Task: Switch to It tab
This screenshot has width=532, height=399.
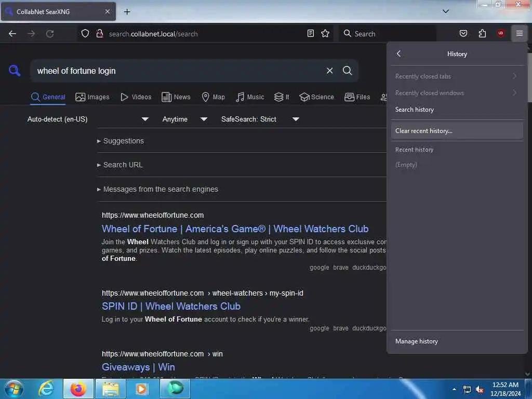Action: click(x=282, y=97)
